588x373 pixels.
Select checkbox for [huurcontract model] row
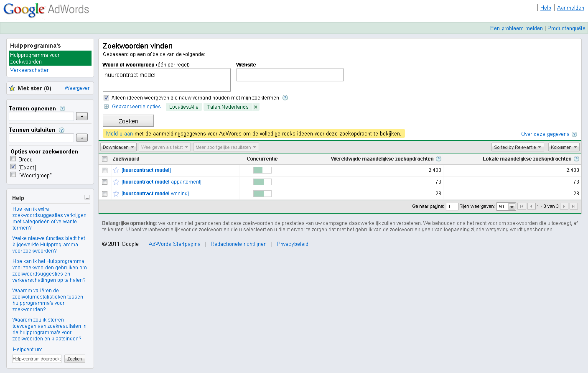[x=105, y=170]
